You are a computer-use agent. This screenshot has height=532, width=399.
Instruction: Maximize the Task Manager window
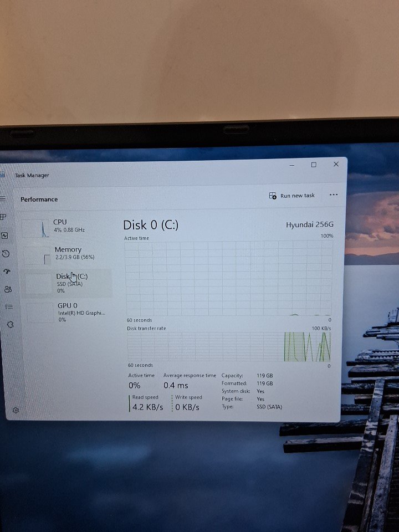(314, 165)
